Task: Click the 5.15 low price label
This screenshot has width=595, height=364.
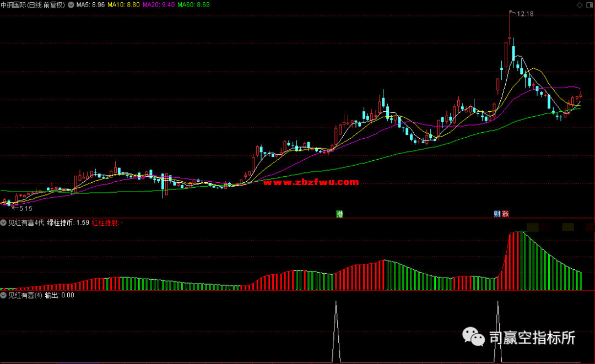Action: tap(26, 209)
